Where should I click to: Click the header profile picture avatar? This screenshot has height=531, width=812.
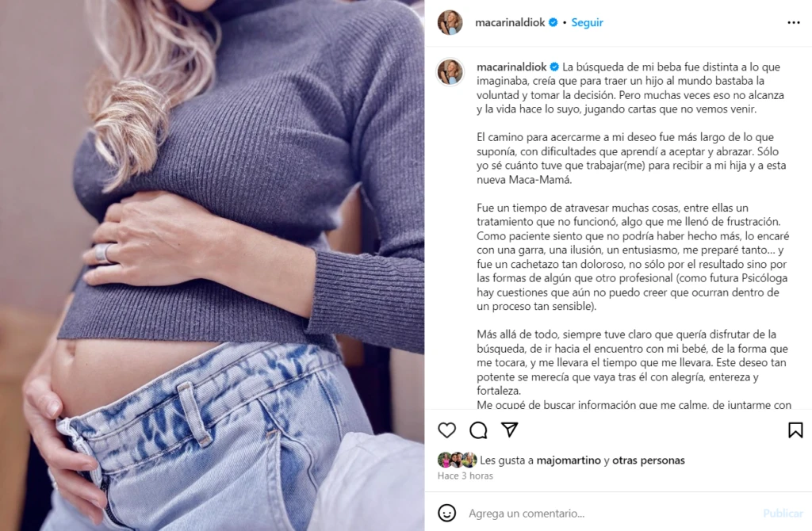click(x=450, y=22)
